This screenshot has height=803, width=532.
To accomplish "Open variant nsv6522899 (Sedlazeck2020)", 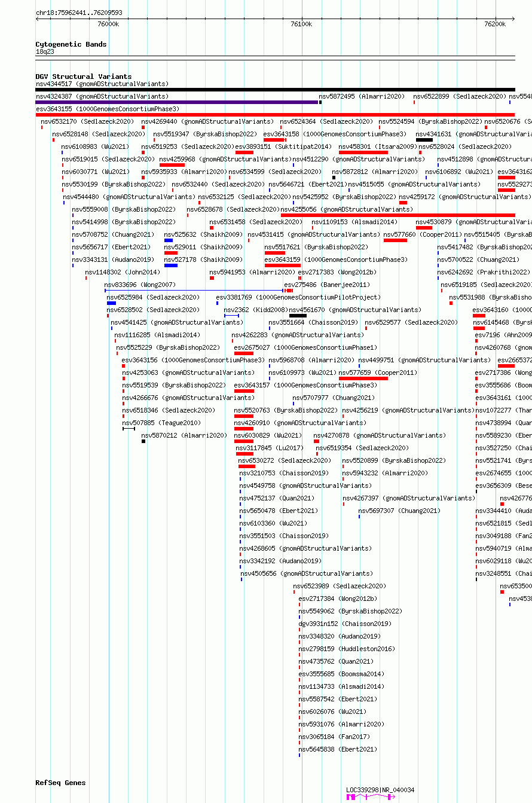I will pyautogui.click(x=460, y=96).
